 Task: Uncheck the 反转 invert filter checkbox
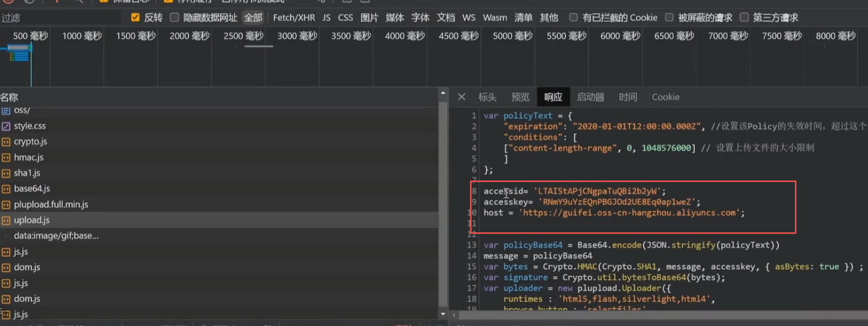[x=135, y=18]
